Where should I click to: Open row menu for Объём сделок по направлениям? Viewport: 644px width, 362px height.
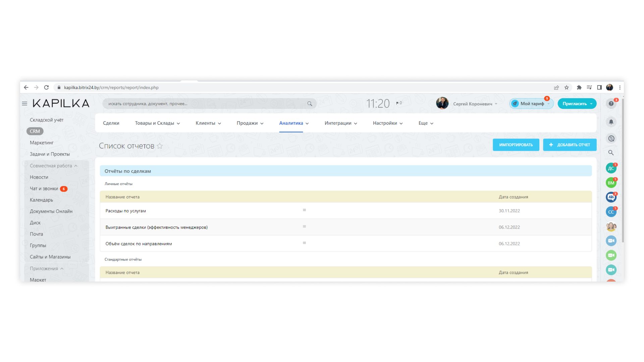pos(304,243)
